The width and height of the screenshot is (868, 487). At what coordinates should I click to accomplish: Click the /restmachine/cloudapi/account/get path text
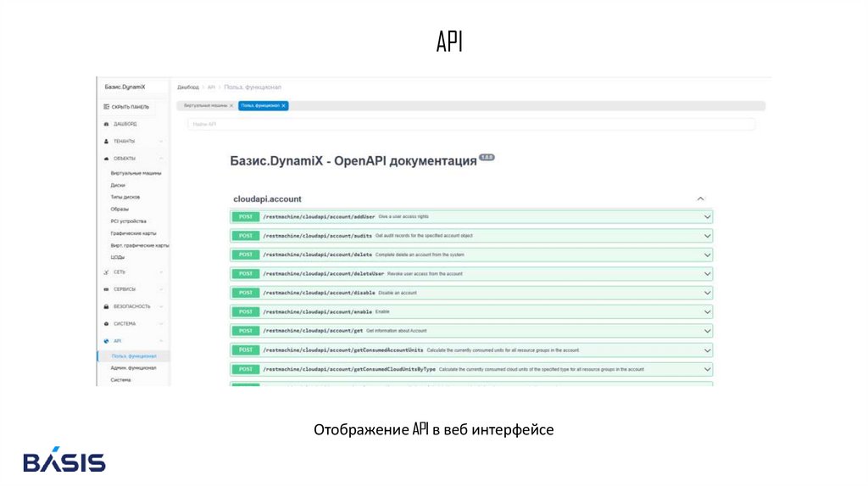click(x=313, y=331)
